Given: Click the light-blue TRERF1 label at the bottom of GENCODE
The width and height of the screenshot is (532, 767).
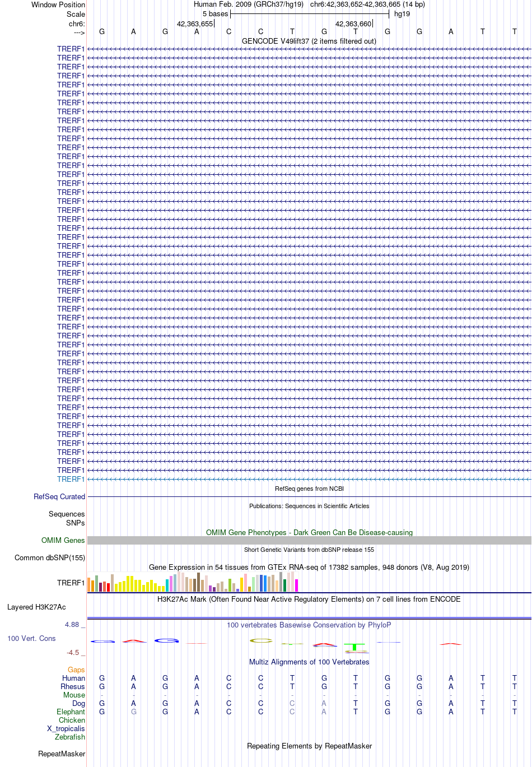Looking at the screenshot, I should (x=71, y=479).
